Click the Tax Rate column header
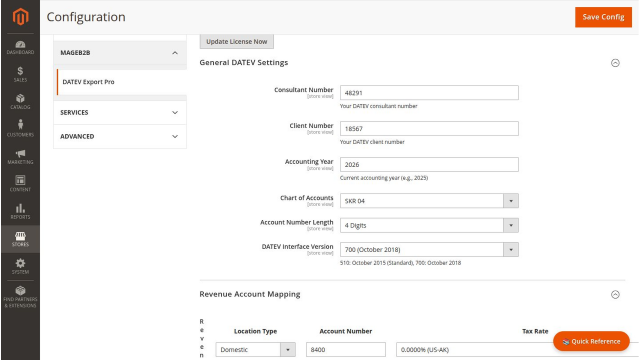 pos(535,331)
